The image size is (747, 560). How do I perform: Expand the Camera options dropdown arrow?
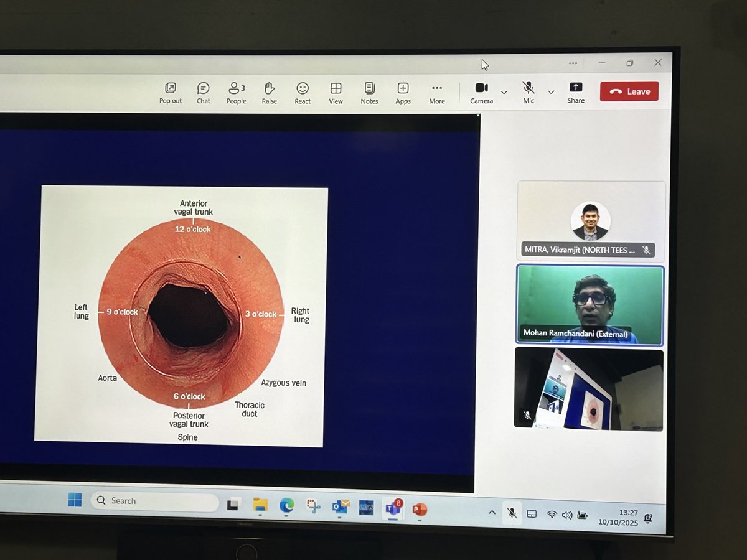coord(504,92)
